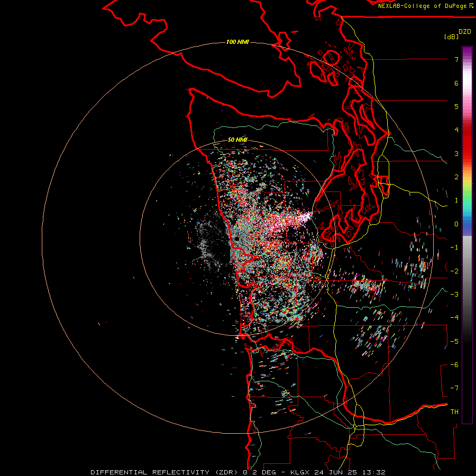Viewport: 476px width, 476px height.
Task: Click the 4 dB value on color scale
Action: tap(456, 130)
